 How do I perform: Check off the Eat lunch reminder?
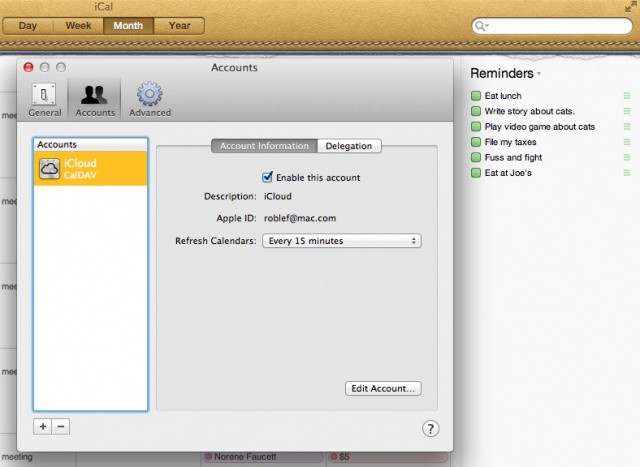(476, 96)
